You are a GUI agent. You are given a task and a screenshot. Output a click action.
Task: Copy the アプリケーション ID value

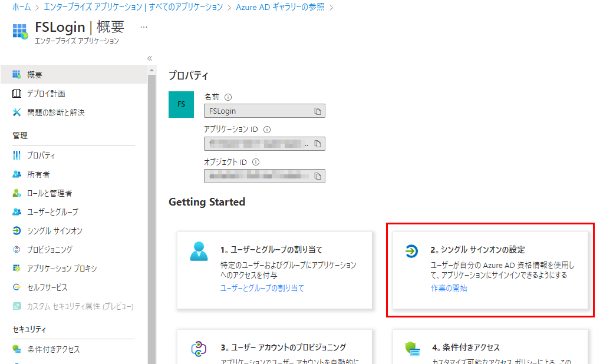click(318, 144)
